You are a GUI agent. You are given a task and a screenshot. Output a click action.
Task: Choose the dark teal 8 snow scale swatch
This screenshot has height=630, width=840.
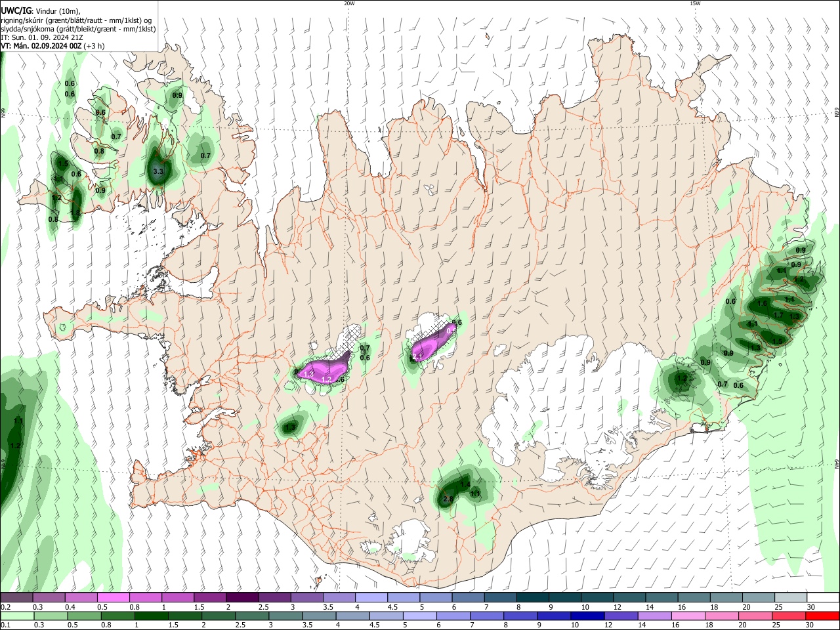pos(533,598)
